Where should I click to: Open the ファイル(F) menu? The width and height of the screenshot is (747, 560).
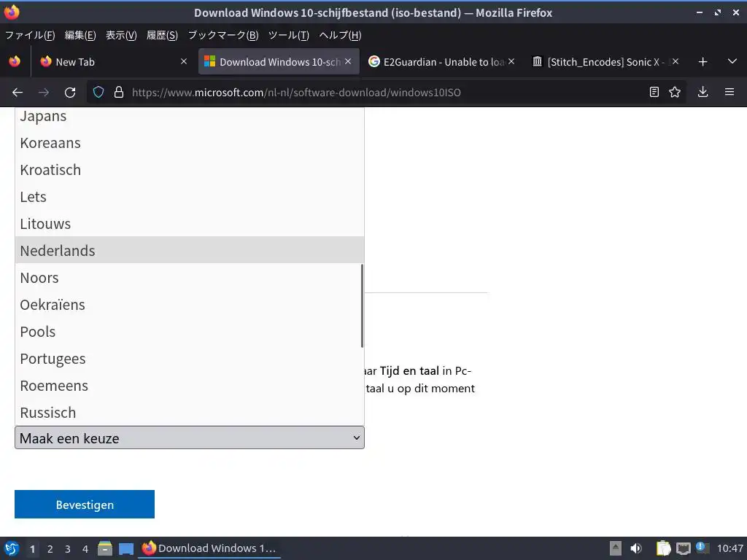(x=29, y=35)
